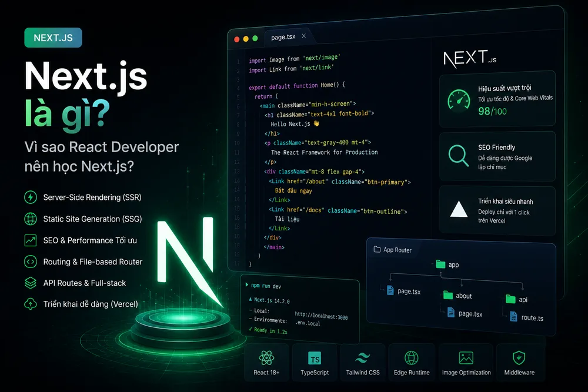
Task: Click the 'Server-Side Rendering (SSR)' feature text
Action: [x=92, y=197]
